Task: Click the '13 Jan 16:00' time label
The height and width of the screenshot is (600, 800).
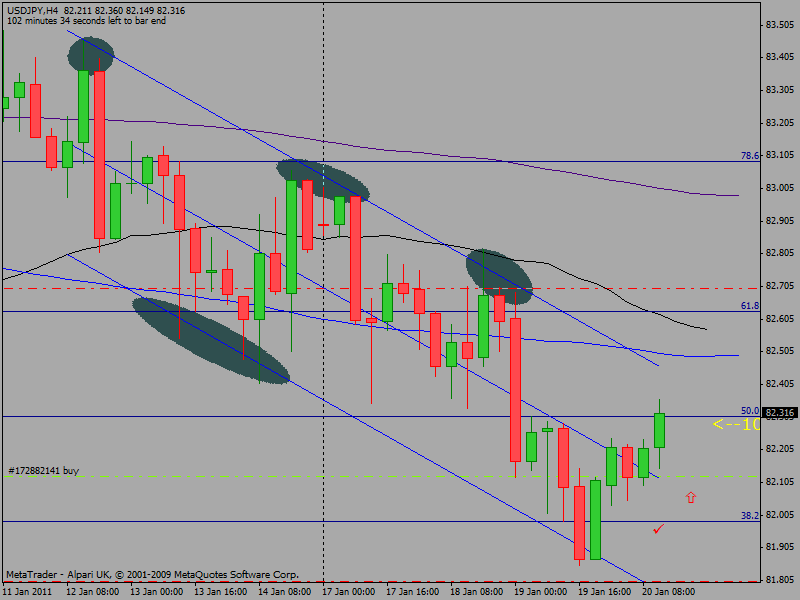Action: (220, 592)
